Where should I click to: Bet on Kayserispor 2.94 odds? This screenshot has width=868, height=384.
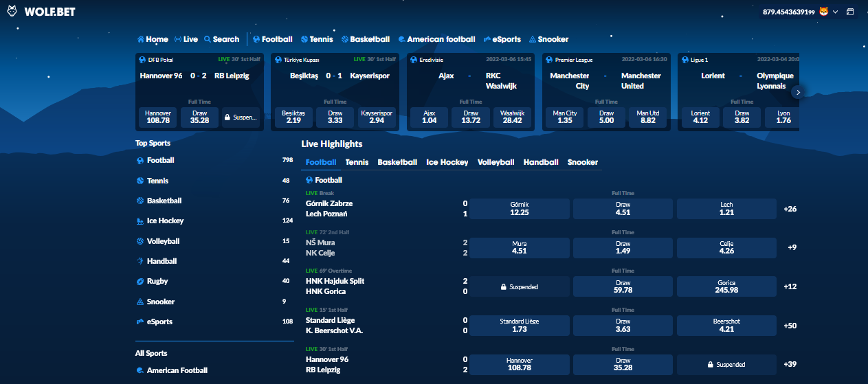pos(377,117)
